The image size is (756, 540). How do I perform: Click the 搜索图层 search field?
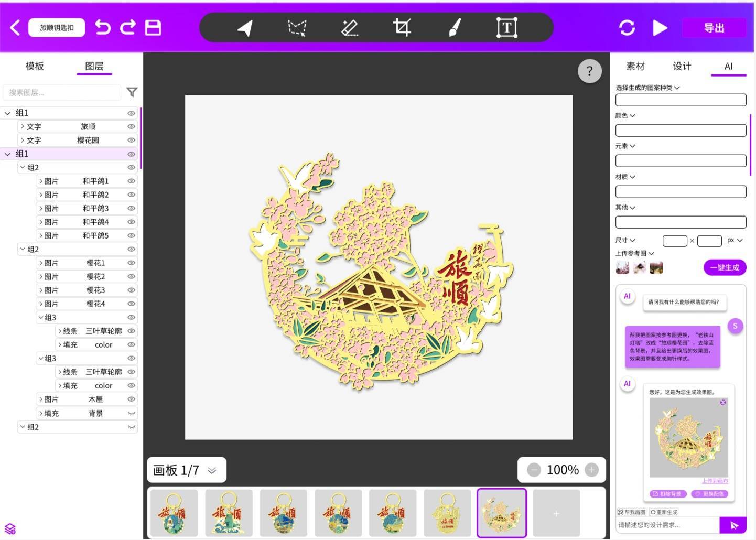coord(62,92)
